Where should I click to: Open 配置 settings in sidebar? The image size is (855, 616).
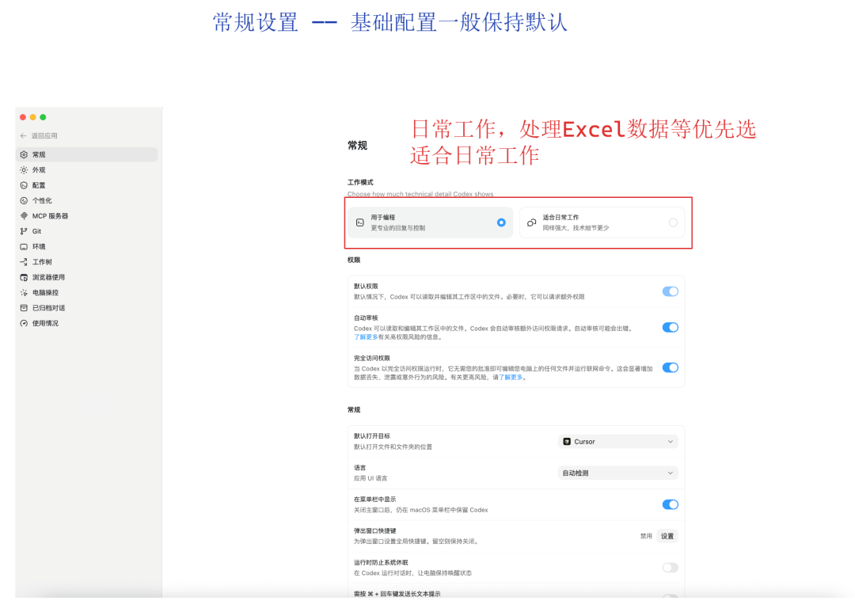pos(87,185)
